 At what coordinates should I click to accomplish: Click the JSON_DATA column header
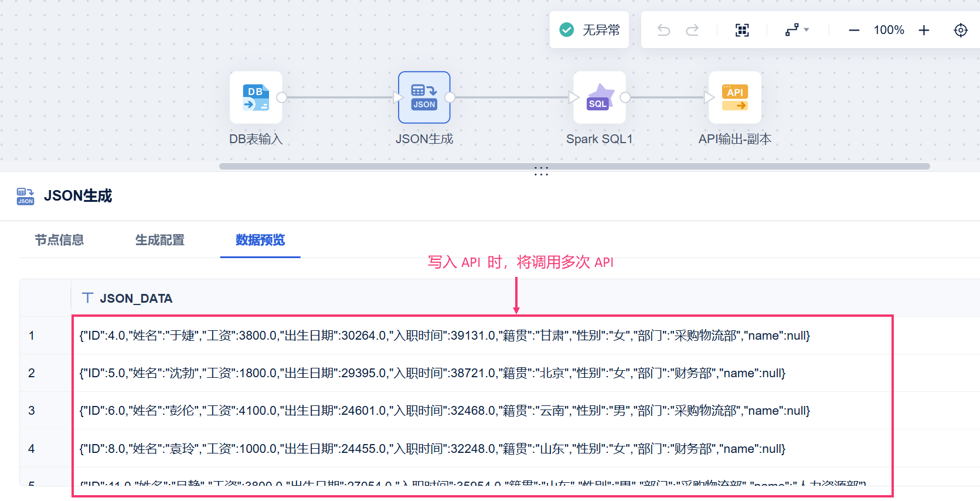coord(136,299)
